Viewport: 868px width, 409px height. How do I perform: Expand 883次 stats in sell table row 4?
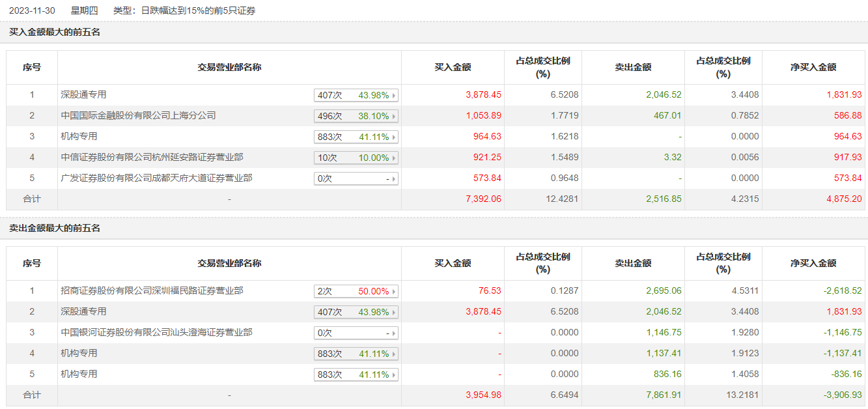pyautogui.click(x=394, y=354)
